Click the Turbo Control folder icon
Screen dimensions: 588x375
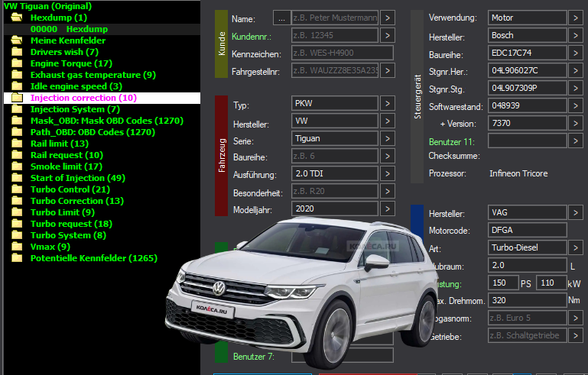[x=17, y=189]
